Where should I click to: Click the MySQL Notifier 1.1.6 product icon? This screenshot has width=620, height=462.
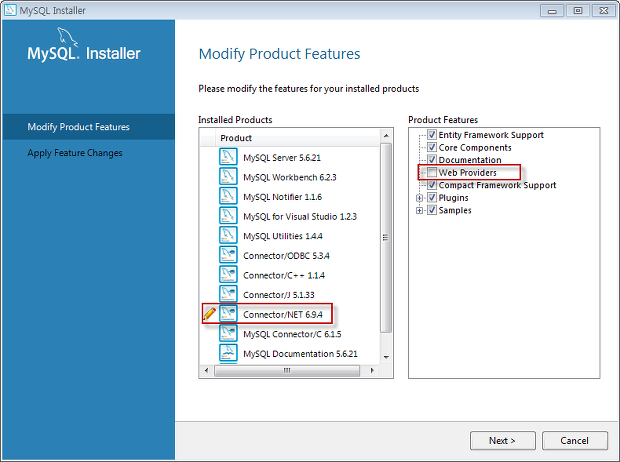(228, 196)
